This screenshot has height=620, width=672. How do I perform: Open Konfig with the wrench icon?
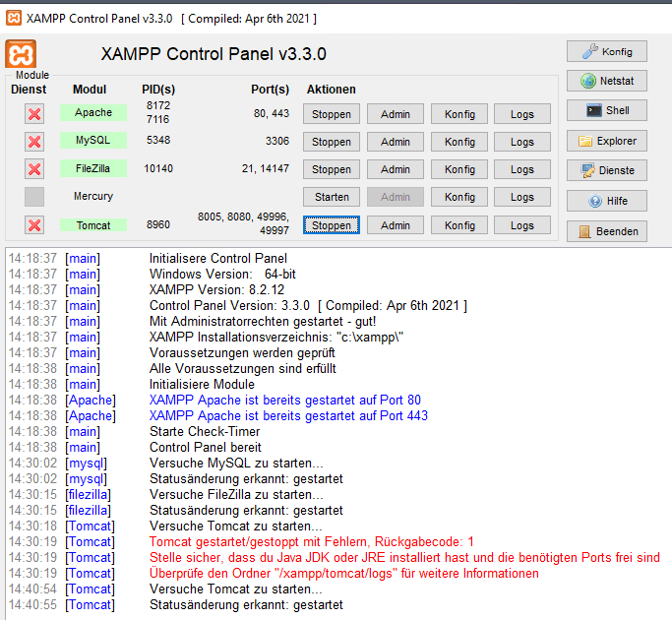[x=607, y=51]
